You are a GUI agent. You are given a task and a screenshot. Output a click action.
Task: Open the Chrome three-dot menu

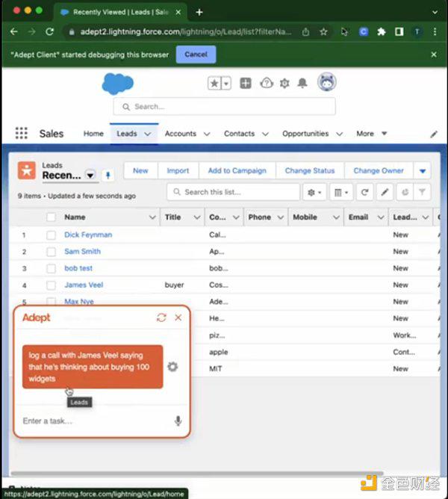pos(435,31)
